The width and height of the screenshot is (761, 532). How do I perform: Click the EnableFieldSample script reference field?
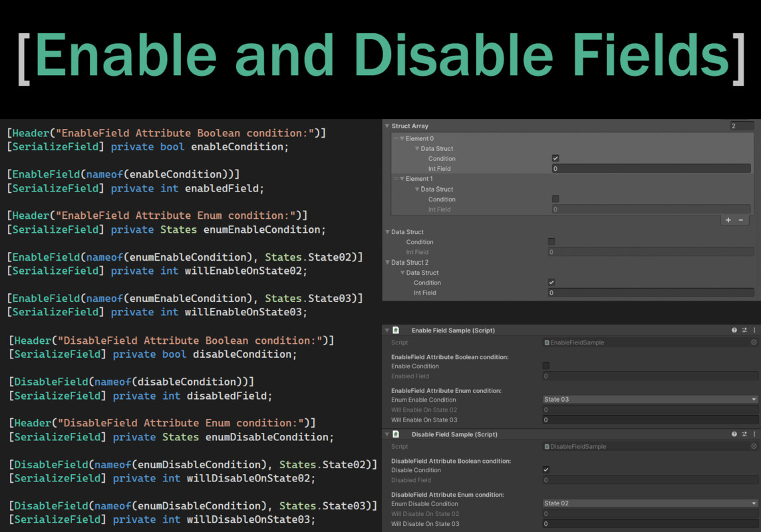point(650,342)
